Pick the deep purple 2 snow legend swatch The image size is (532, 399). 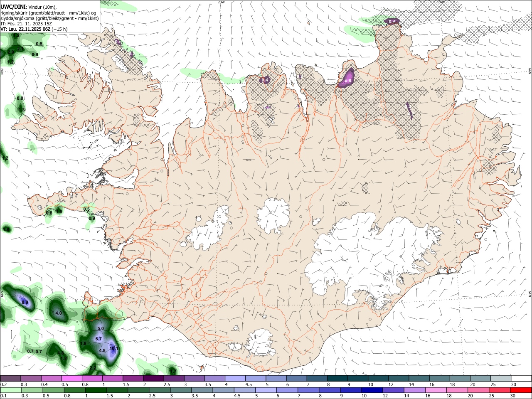pos(153,379)
